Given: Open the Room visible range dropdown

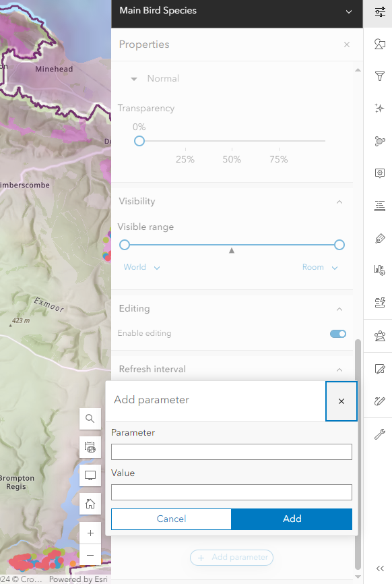Looking at the screenshot, I should click(320, 267).
